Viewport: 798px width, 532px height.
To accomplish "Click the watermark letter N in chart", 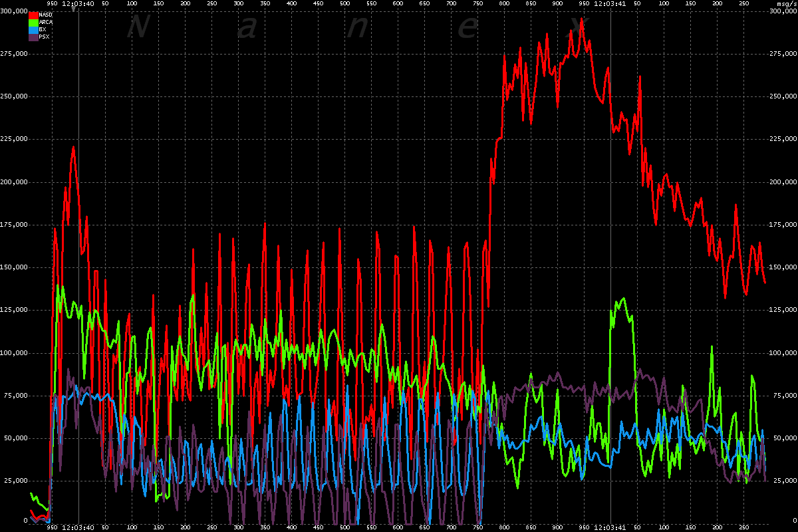I will click(136, 28).
